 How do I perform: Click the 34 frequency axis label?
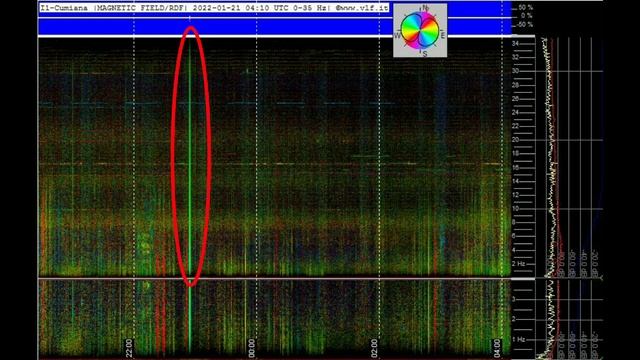[516, 44]
